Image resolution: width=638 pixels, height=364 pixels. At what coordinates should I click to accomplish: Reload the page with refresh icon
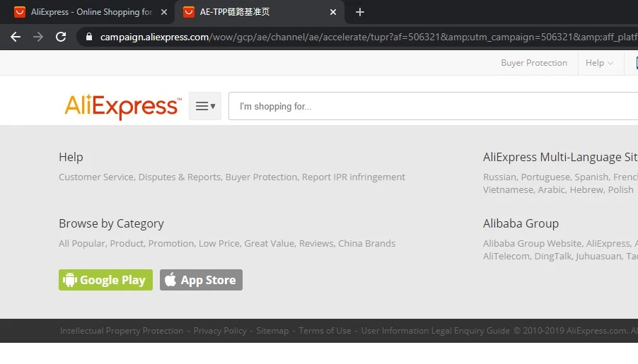(x=61, y=37)
